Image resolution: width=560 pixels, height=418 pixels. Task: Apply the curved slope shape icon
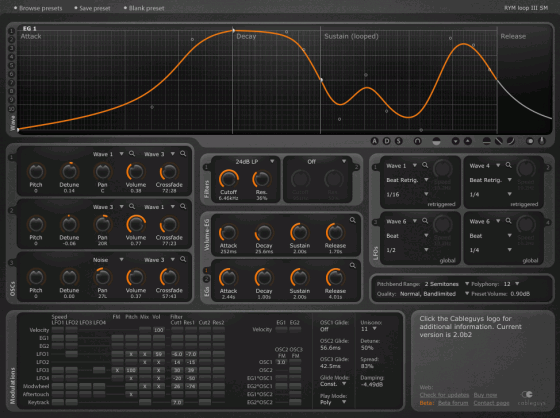511,141
